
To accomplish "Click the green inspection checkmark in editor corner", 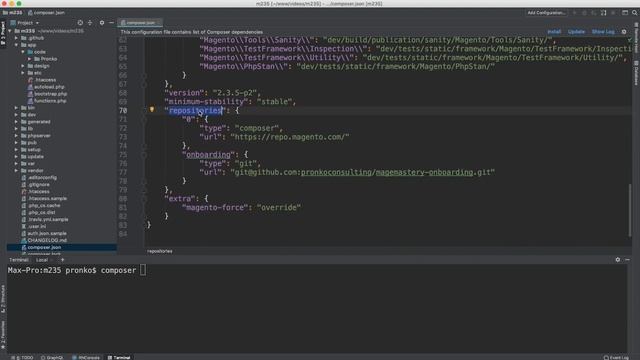I will [630, 40].
